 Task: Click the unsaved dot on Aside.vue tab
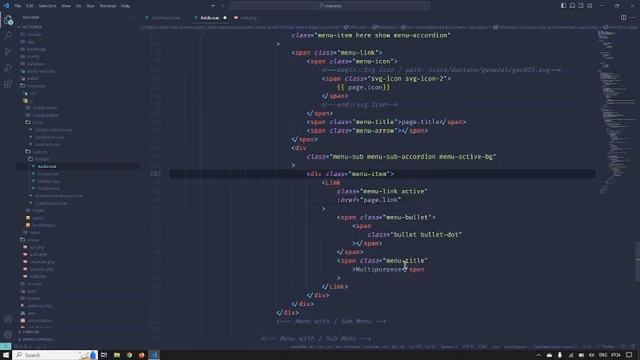tap(225, 18)
